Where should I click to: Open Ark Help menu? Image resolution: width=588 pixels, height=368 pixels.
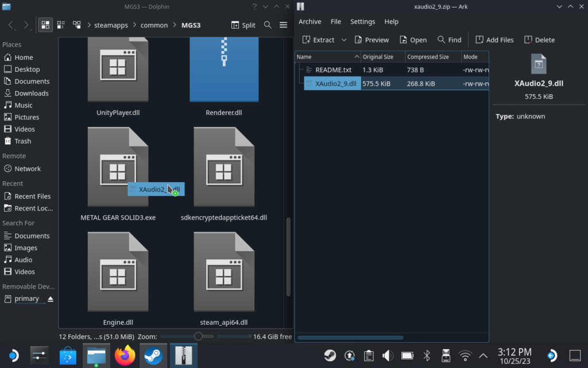391,22
